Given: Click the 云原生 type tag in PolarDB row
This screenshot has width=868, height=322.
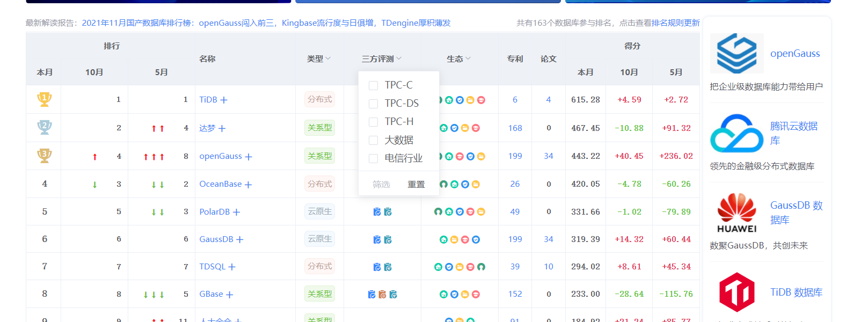Looking at the screenshot, I should pos(319,211).
